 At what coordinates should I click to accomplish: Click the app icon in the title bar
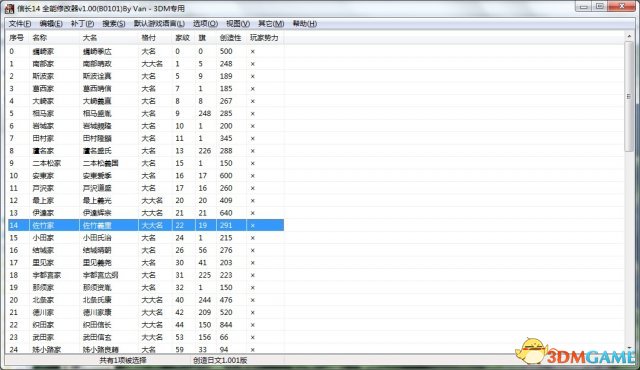9,8
